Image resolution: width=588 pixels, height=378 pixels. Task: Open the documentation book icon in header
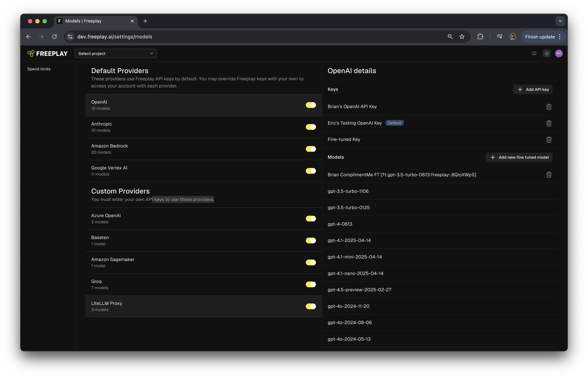point(534,54)
